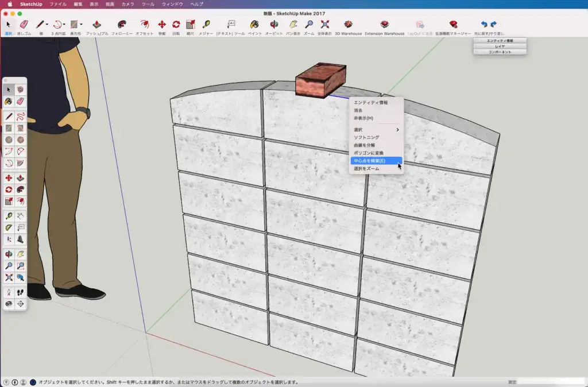Open the Line tool dropdown arrow
588x387 pixels.
tap(47, 25)
